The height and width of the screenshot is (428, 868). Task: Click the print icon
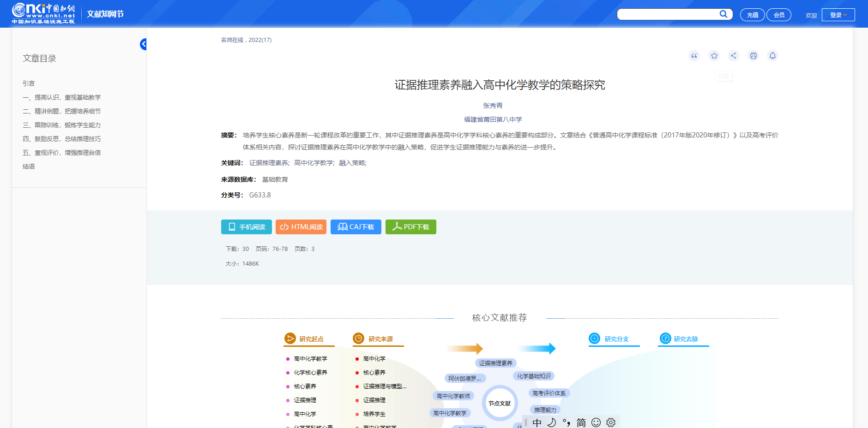753,56
